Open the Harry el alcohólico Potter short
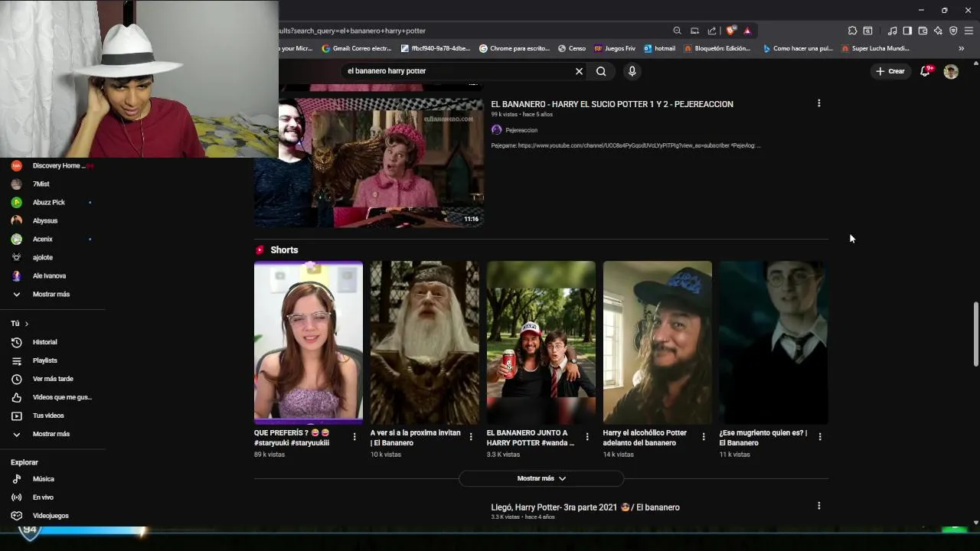Screen dimensions: 980x551 pyautogui.click(x=658, y=343)
